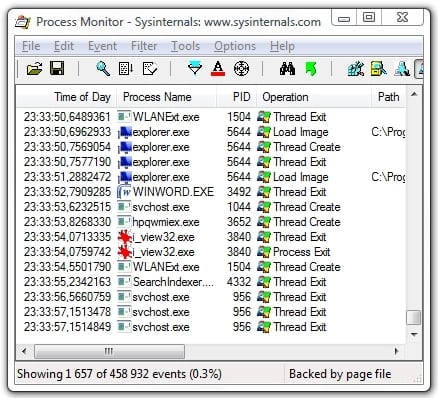Click the PID value 3492

click(x=239, y=192)
